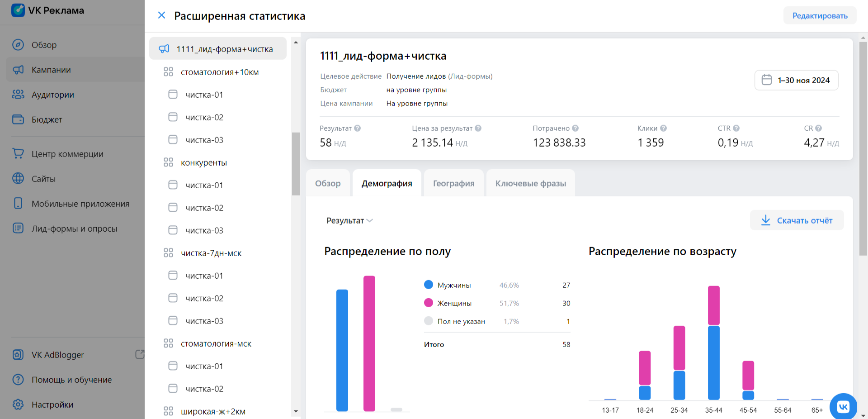This screenshot has height=419, width=868.
Task: Click megaphone icon of 1111_лид-форма+чистка campaign
Action: 164,49
